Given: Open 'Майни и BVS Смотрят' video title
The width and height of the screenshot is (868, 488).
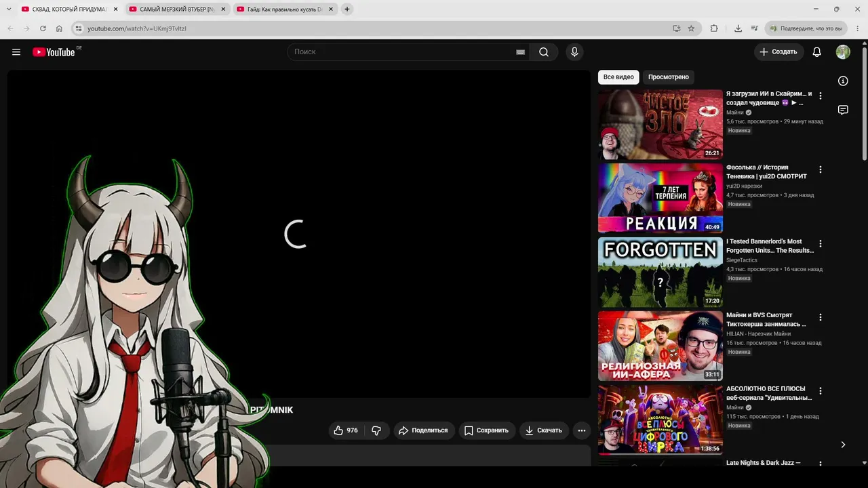Looking at the screenshot, I should [x=766, y=320].
